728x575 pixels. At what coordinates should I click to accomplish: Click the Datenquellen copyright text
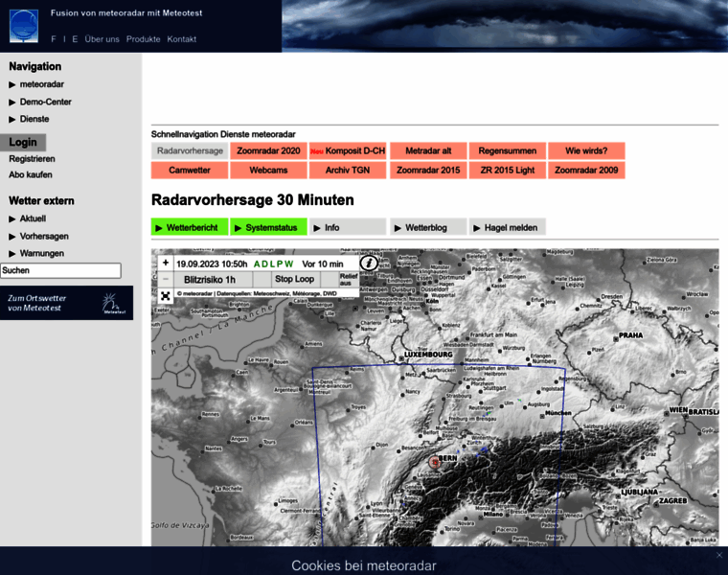[x=257, y=293]
